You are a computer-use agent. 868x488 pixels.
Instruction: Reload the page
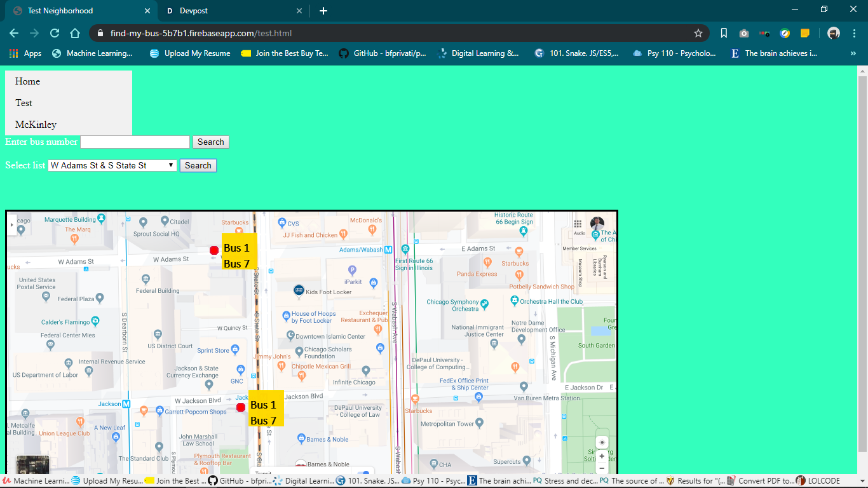(x=55, y=33)
